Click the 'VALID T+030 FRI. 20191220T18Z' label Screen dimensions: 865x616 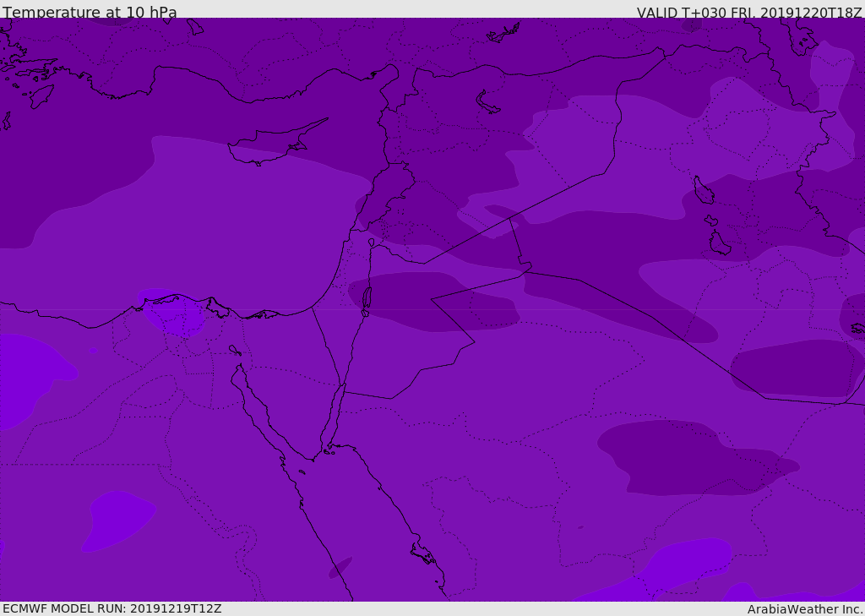point(750,12)
